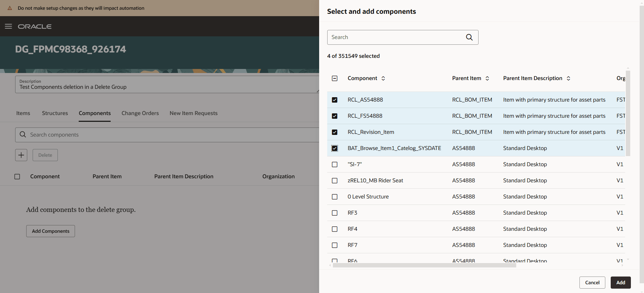The height and width of the screenshot is (293, 644).
Task: Open the New Item Requests tab
Action: coord(193,113)
